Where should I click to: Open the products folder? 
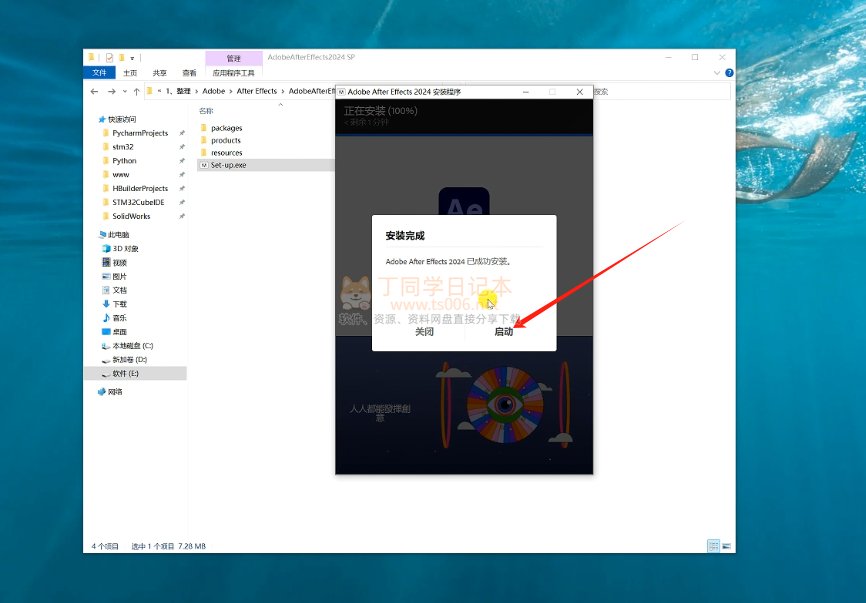pyautogui.click(x=226, y=141)
